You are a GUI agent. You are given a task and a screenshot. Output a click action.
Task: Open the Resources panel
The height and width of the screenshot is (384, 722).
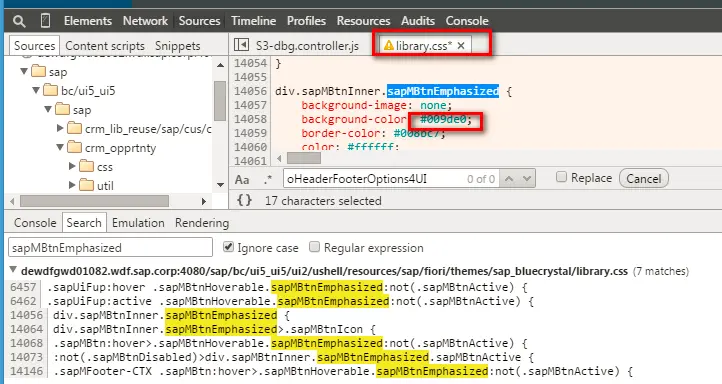[363, 21]
